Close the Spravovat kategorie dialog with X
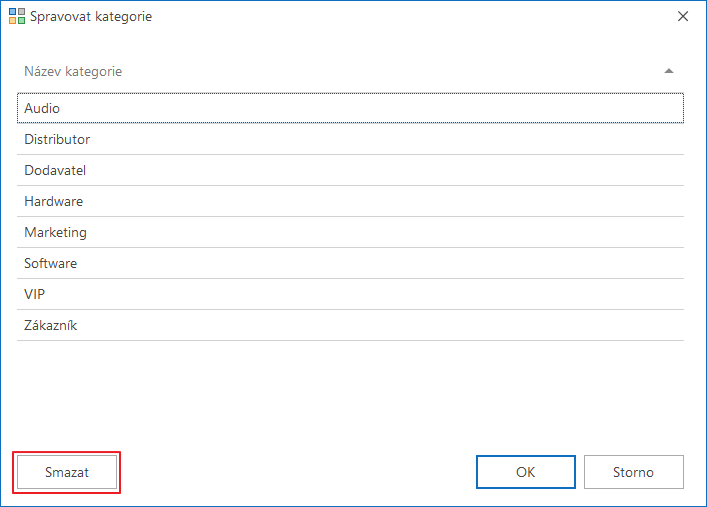Screen dimensions: 707x507 click(x=683, y=16)
